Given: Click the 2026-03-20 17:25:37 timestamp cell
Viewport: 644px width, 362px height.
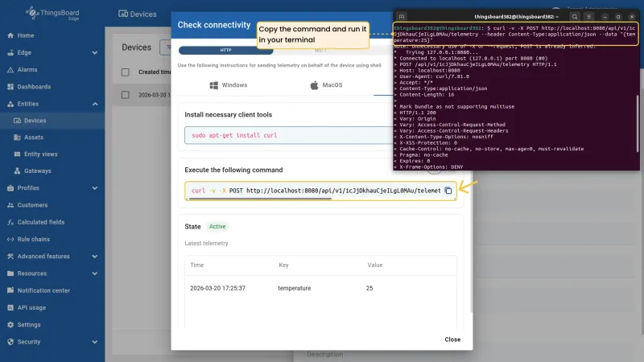Looking at the screenshot, I should click(217, 288).
